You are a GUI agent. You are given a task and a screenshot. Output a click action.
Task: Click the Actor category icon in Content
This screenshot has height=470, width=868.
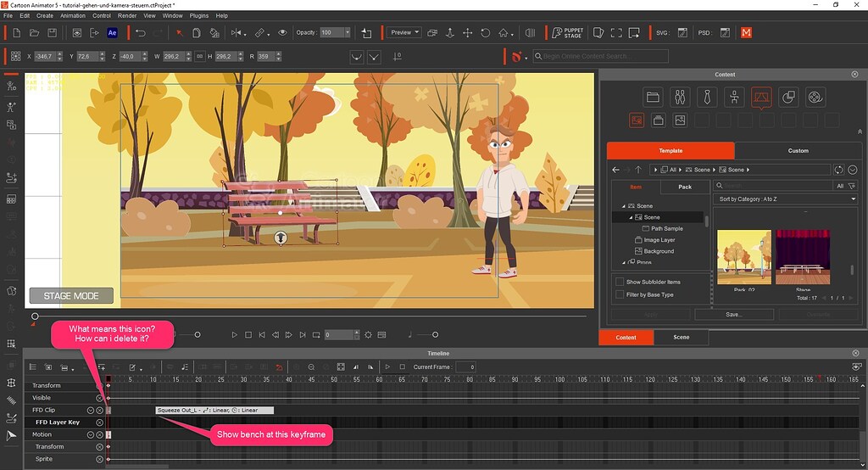679,97
